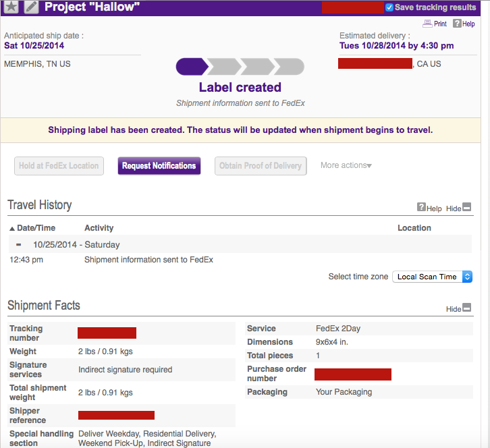Click the '9x6x4 in.' dimensions value

[331, 342]
